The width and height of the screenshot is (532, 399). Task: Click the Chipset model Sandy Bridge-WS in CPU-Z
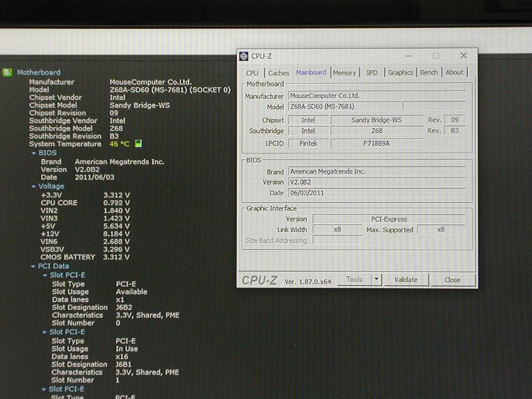pyautogui.click(x=377, y=120)
